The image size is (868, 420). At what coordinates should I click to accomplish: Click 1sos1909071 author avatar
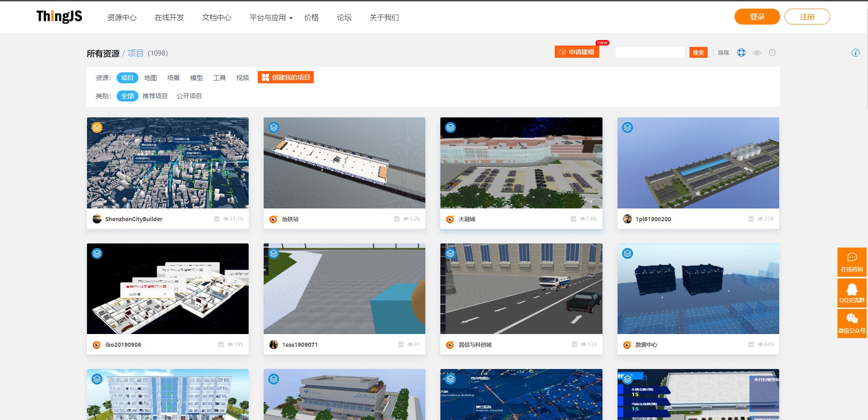[274, 344]
